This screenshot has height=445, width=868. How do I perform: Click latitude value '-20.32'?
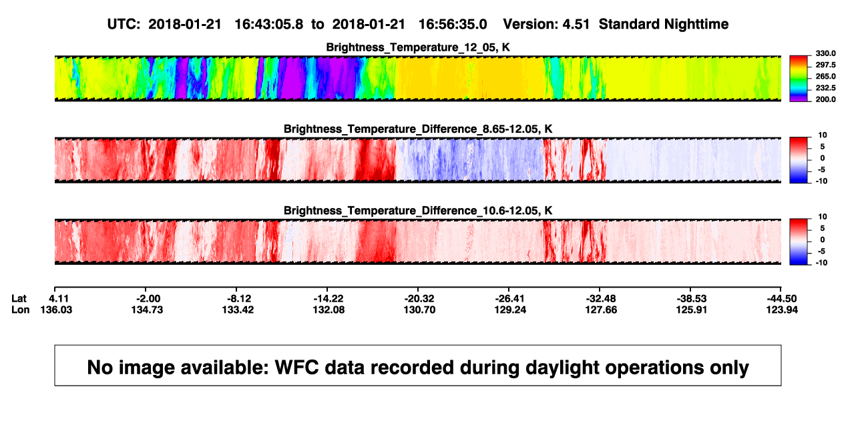420,298
